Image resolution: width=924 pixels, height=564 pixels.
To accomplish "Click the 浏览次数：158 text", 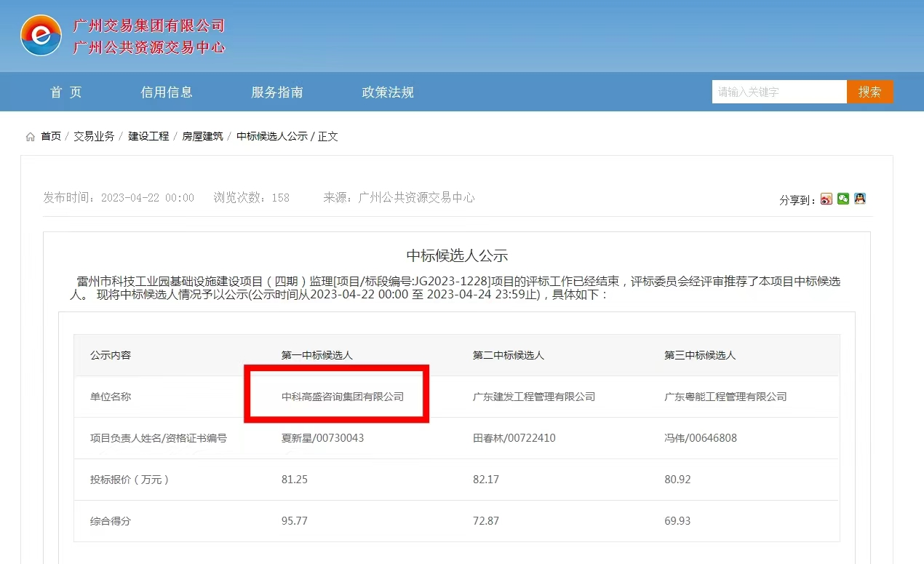I will tap(252, 197).
